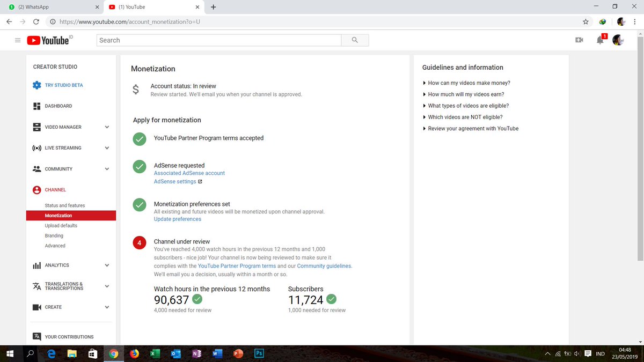Open the YouTube hamburger guide menu
This screenshot has height=362, width=644.
click(18, 40)
